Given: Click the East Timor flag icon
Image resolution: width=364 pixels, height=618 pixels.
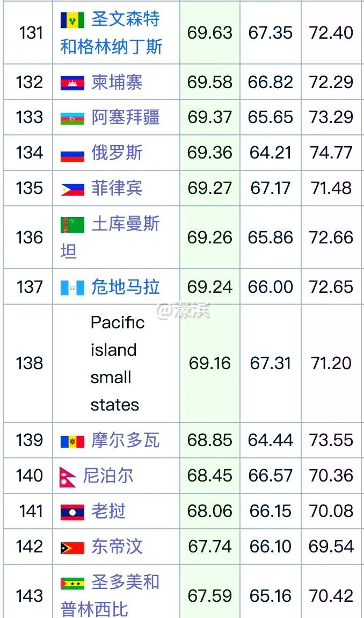Looking at the screenshot, I should pos(72,547).
